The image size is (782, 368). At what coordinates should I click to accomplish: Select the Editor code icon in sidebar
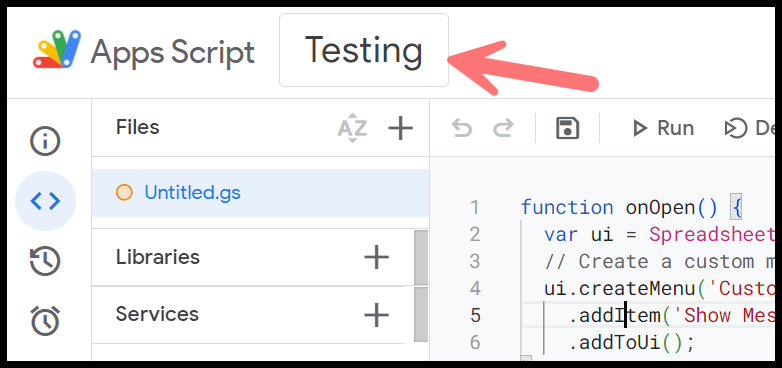pyautogui.click(x=45, y=201)
